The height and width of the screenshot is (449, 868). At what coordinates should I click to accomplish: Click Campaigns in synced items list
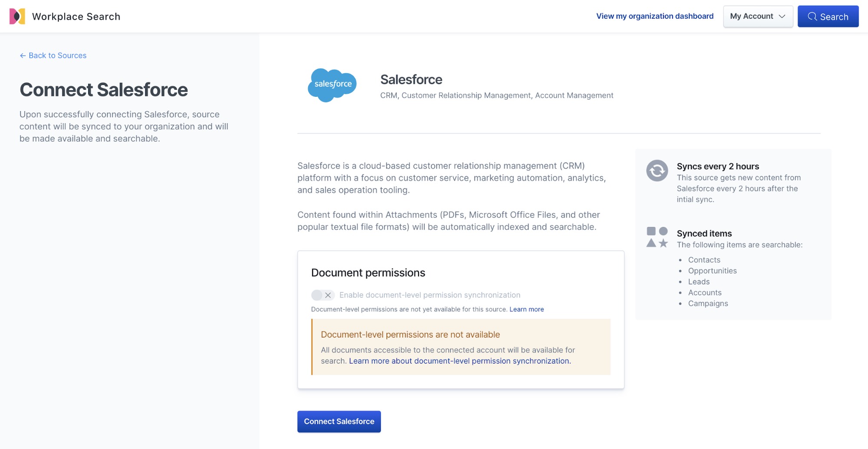(x=708, y=304)
